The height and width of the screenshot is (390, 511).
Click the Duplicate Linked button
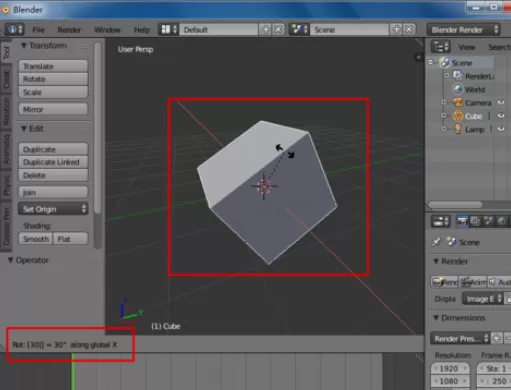click(x=53, y=162)
